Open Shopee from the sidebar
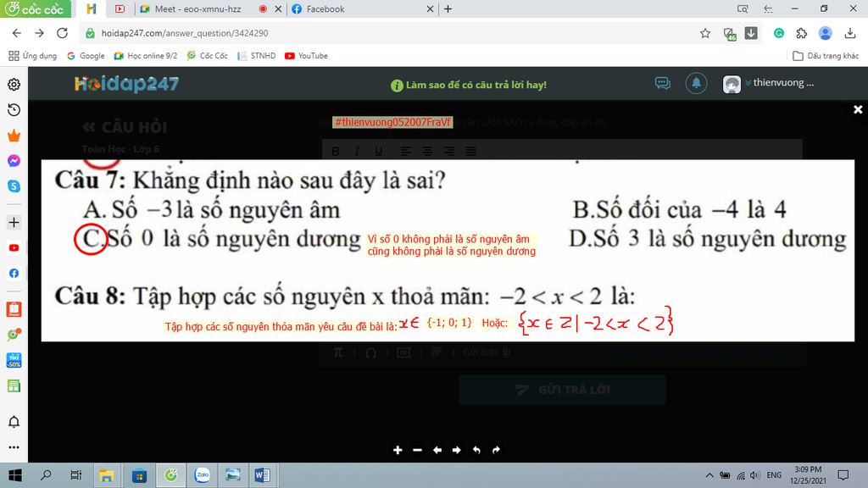Viewport: 868px width, 488px height. [x=14, y=309]
